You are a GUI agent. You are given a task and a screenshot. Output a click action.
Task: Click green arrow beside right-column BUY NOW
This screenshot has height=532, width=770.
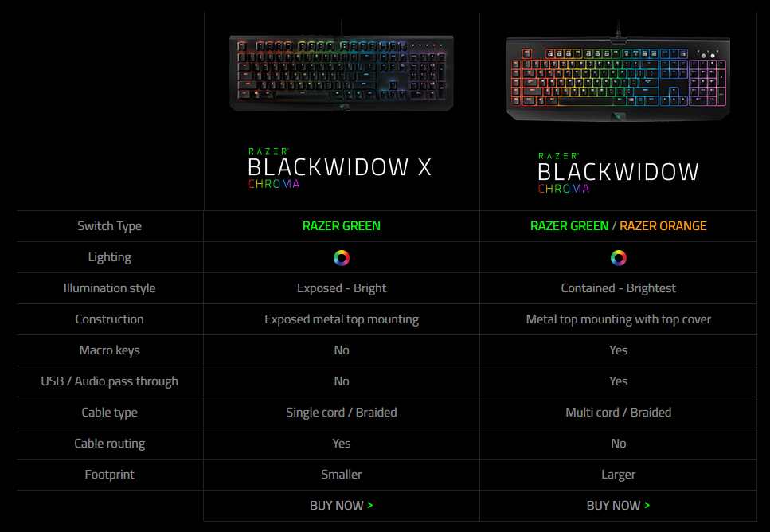pyautogui.click(x=647, y=506)
